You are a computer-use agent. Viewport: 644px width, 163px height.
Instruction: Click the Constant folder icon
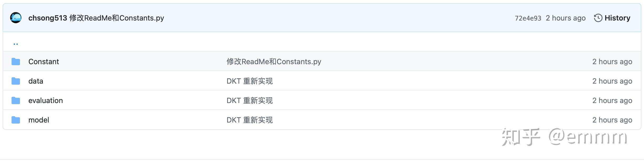(15, 61)
